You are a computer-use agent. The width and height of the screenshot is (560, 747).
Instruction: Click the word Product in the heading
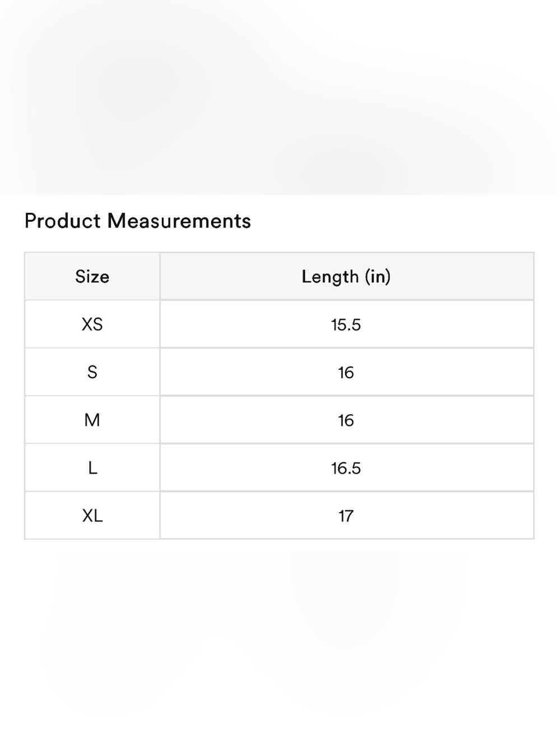click(x=63, y=221)
